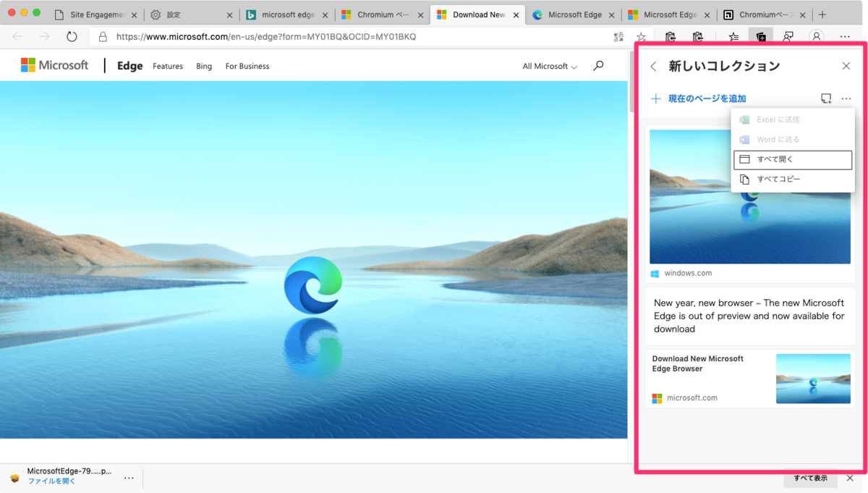Click the downloaded package file icon
Image resolution: width=868 pixels, height=493 pixels.
pos(14,478)
